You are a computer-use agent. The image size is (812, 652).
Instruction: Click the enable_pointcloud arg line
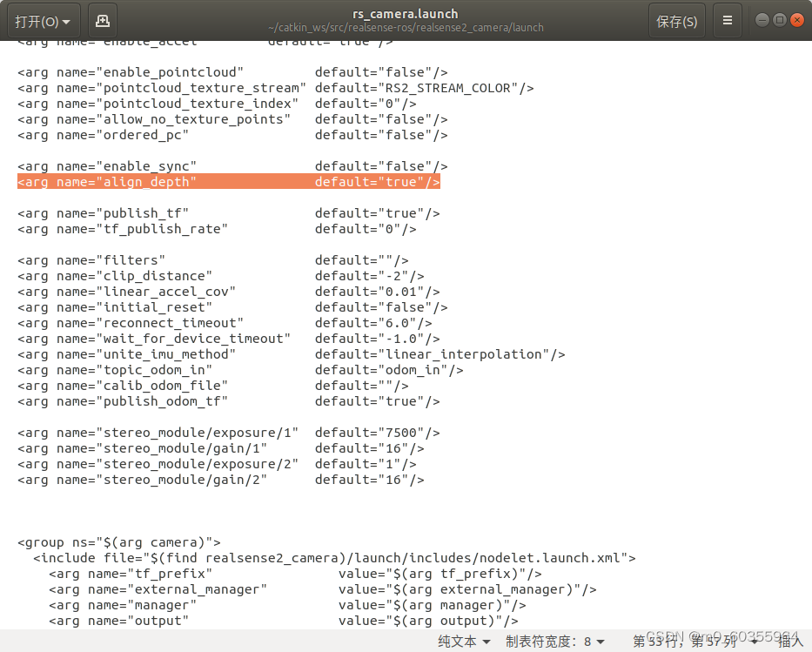[x=232, y=72]
